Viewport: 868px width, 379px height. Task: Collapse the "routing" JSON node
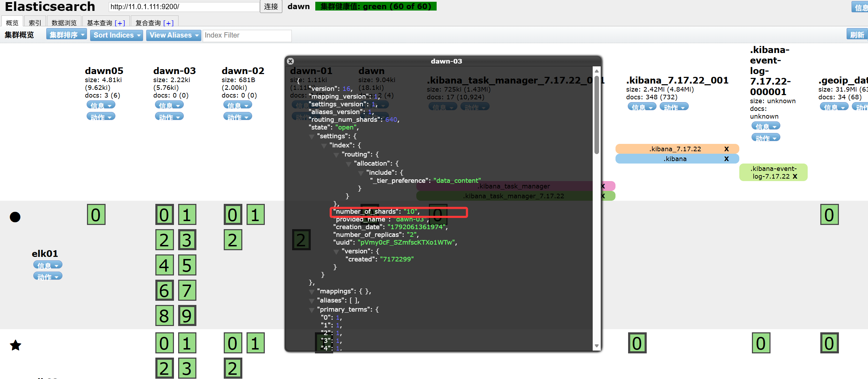tap(336, 155)
